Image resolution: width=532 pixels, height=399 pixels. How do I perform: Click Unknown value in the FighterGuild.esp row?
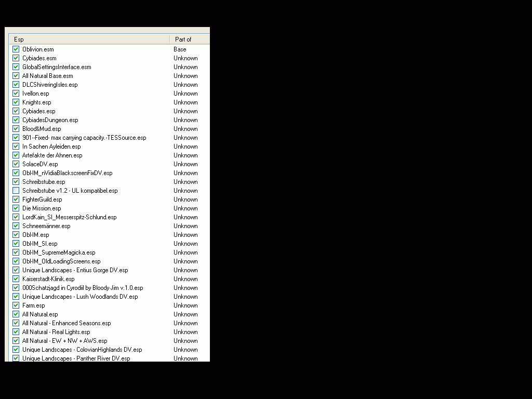pyautogui.click(x=185, y=199)
